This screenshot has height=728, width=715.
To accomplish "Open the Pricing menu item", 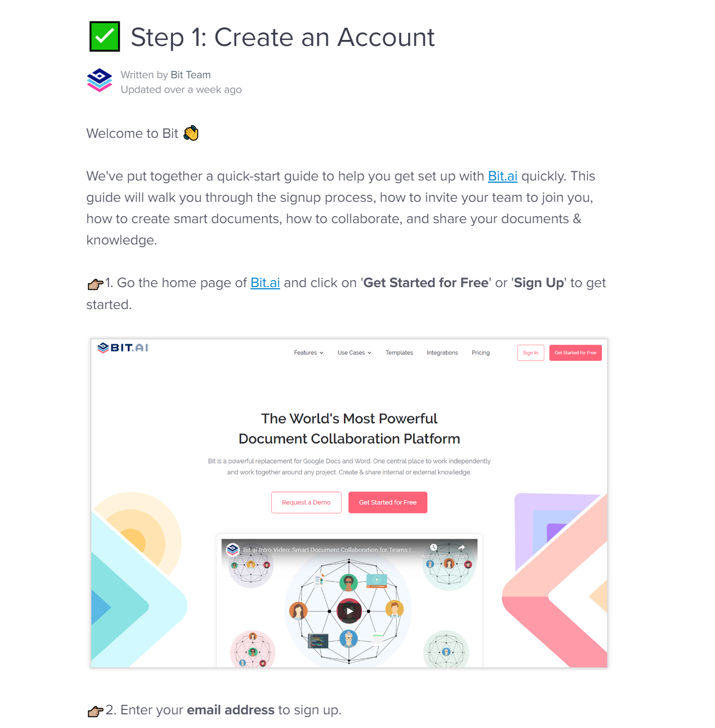I will (x=481, y=353).
